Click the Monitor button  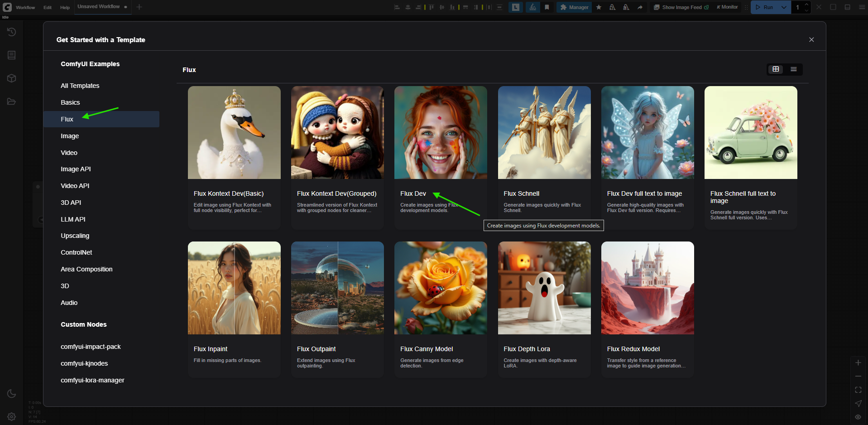[x=727, y=7]
